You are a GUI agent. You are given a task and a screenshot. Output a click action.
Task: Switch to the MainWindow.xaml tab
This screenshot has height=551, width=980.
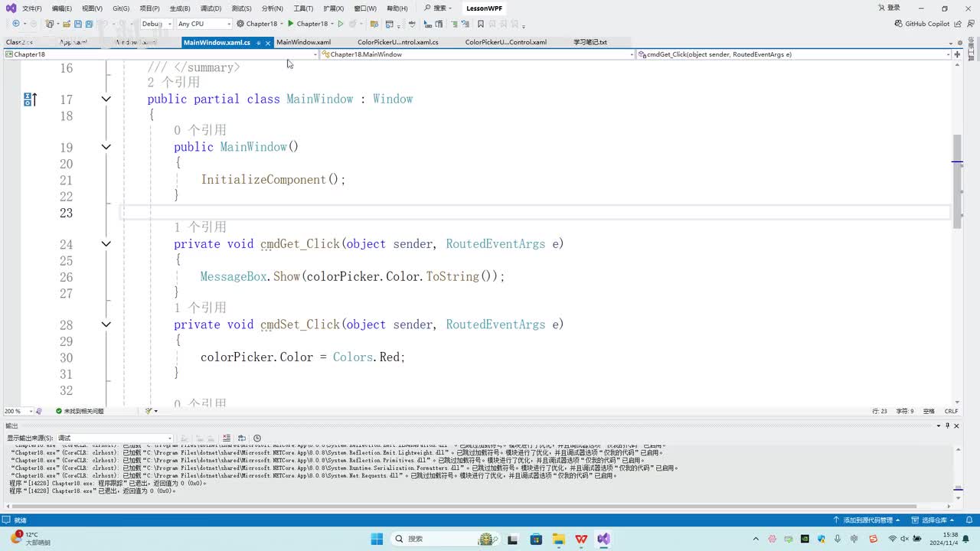[304, 43]
